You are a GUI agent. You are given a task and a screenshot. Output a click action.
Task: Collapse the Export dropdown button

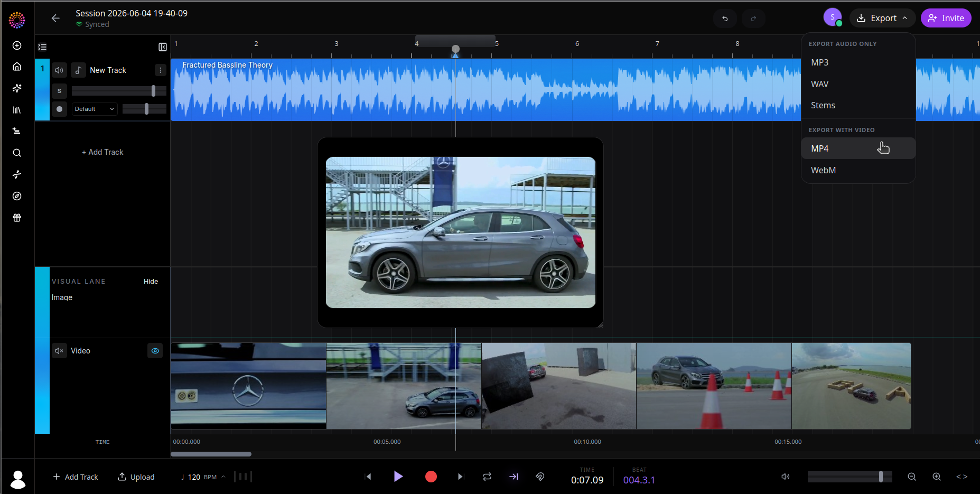pyautogui.click(x=883, y=18)
